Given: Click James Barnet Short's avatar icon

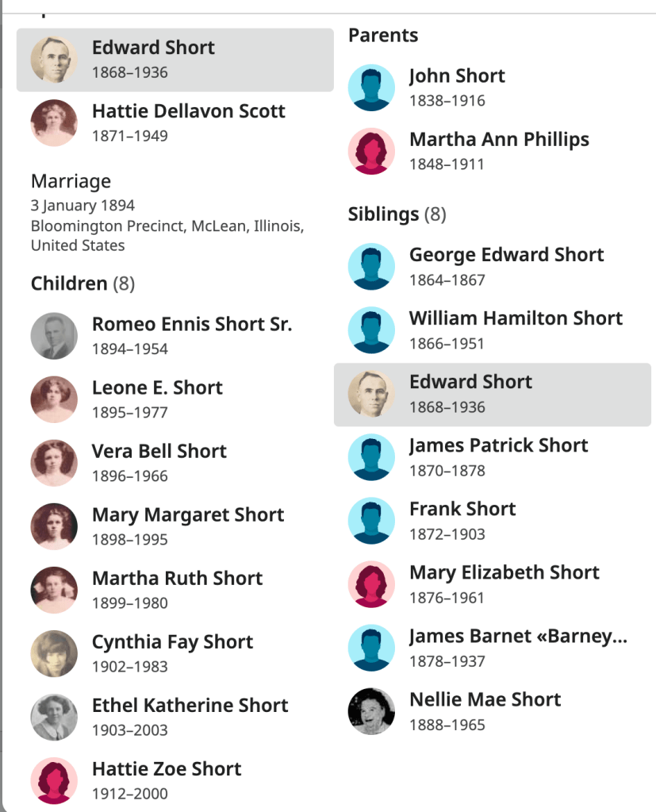Looking at the screenshot, I should (371, 648).
